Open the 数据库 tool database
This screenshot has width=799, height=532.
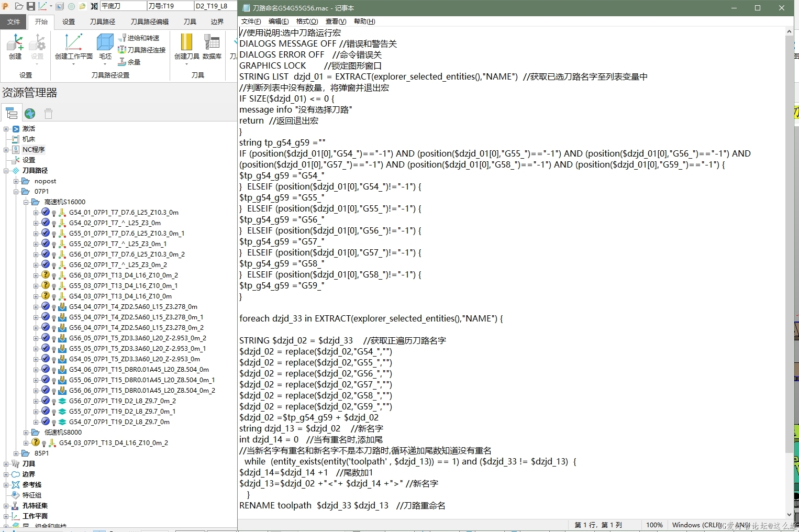[212, 46]
